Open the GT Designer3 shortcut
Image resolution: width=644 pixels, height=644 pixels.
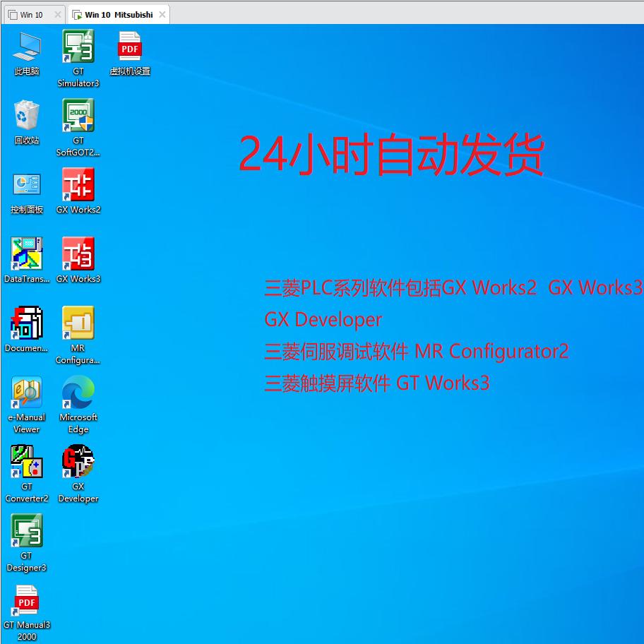pos(27,543)
